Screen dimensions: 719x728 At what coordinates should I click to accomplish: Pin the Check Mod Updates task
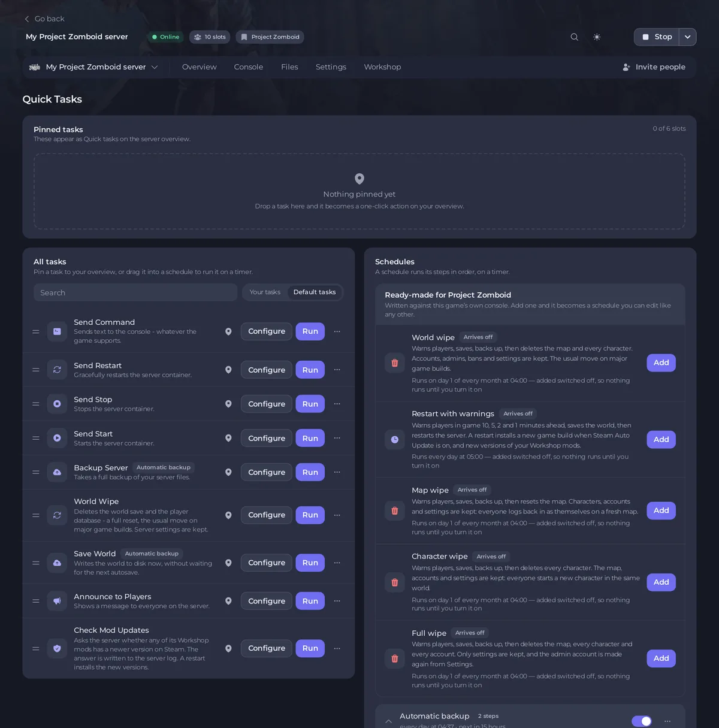pyautogui.click(x=228, y=648)
